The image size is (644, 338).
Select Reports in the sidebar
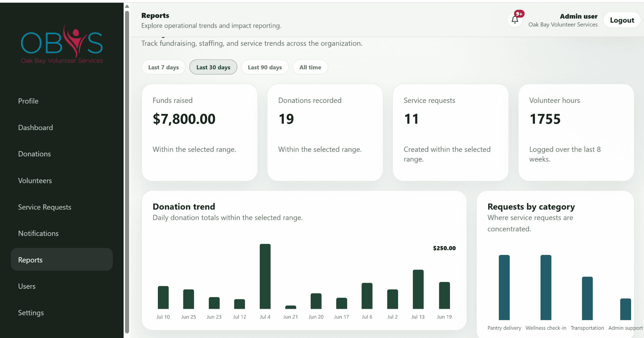tap(62, 260)
